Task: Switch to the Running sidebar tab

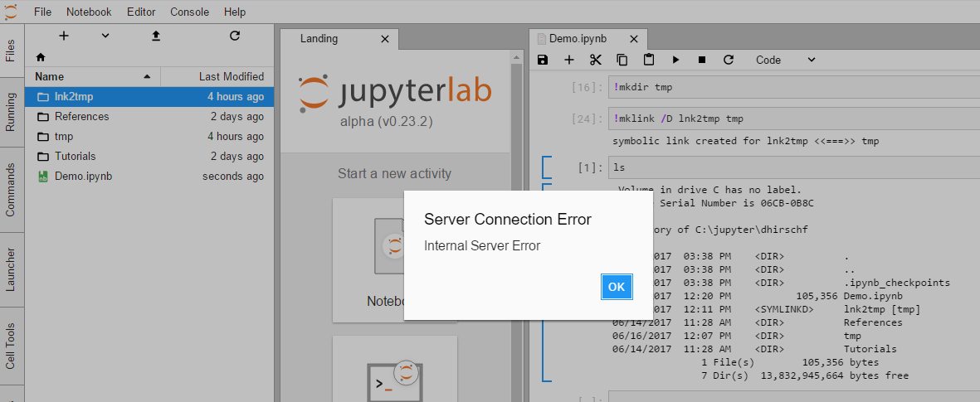Action: [x=11, y=113]
